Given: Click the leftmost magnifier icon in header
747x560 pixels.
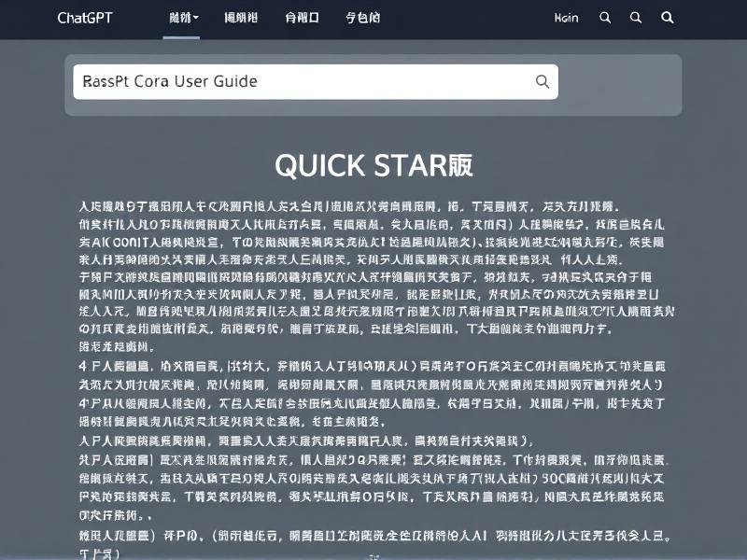Looking at the screenshot, I should tap(605, 18).
